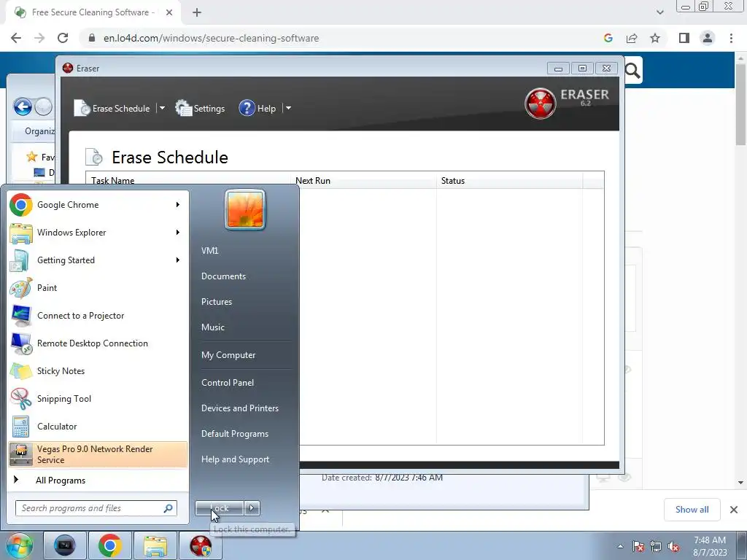Open My Computer from Start menu
This screenshot has width=747, height=560.
coord(228,355)
